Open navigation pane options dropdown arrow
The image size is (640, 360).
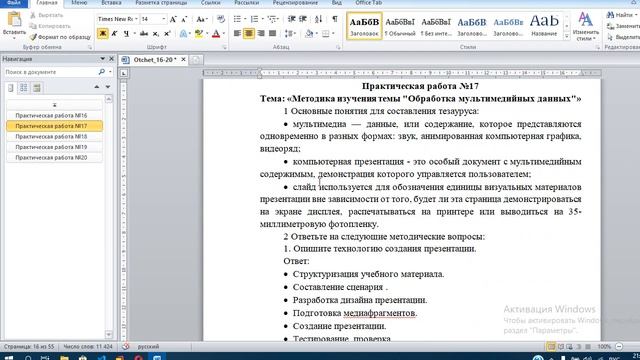click(x=102, y=59)
